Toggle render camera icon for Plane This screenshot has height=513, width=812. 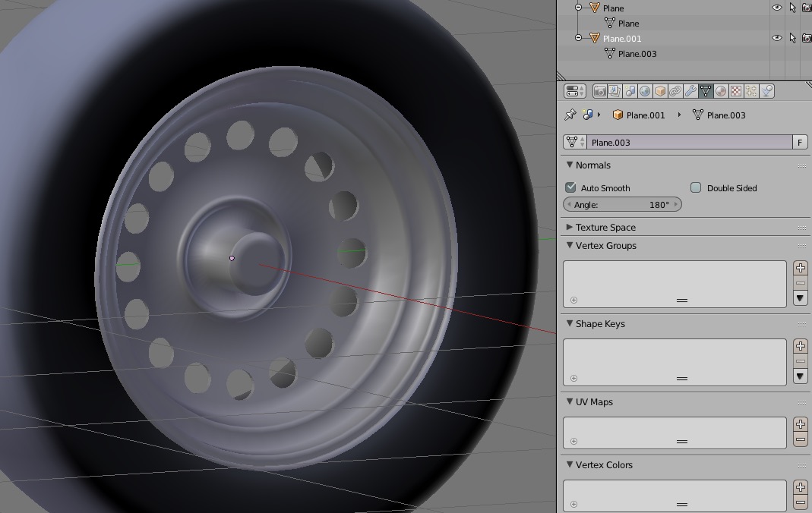(807, 8)
